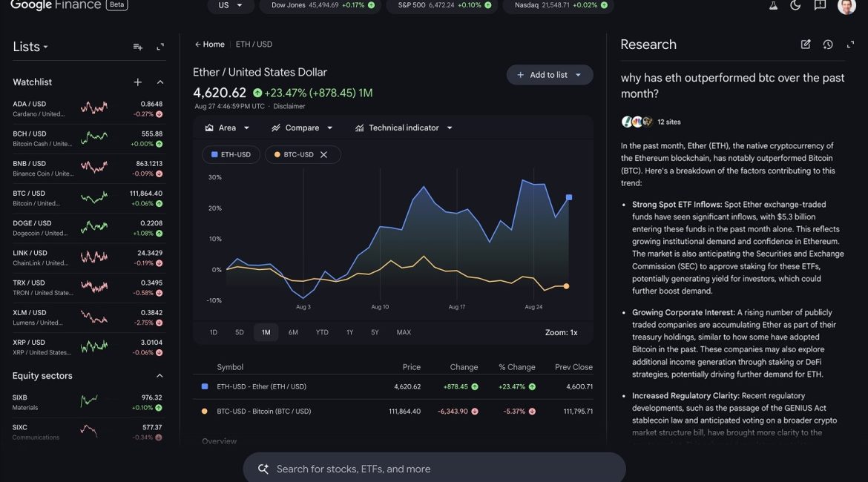Toggle dark mode moon icon
Image resolution: width=868 pixels, height=482 pixels.
point(795,5)
